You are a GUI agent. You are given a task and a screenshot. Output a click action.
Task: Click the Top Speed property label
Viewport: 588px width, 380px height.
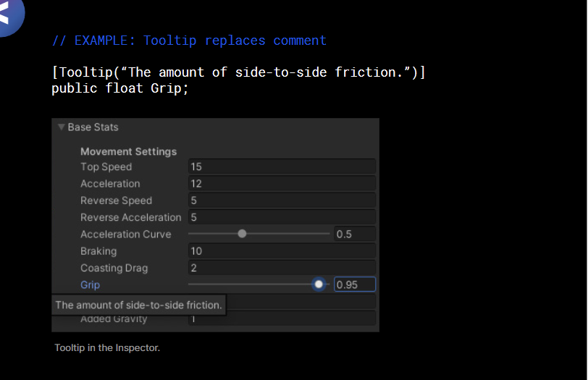click(x=106, y=167)
